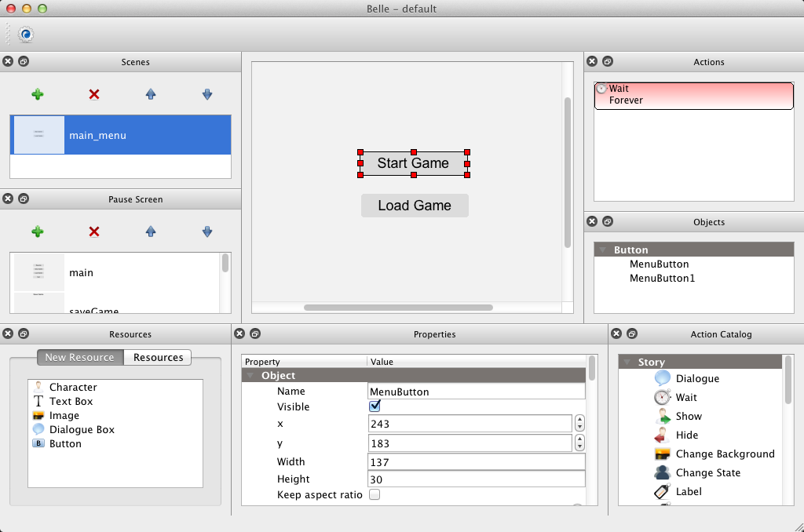
Task: Select the main pause screen
Action: pyautogui.click(x=116, y=272)
